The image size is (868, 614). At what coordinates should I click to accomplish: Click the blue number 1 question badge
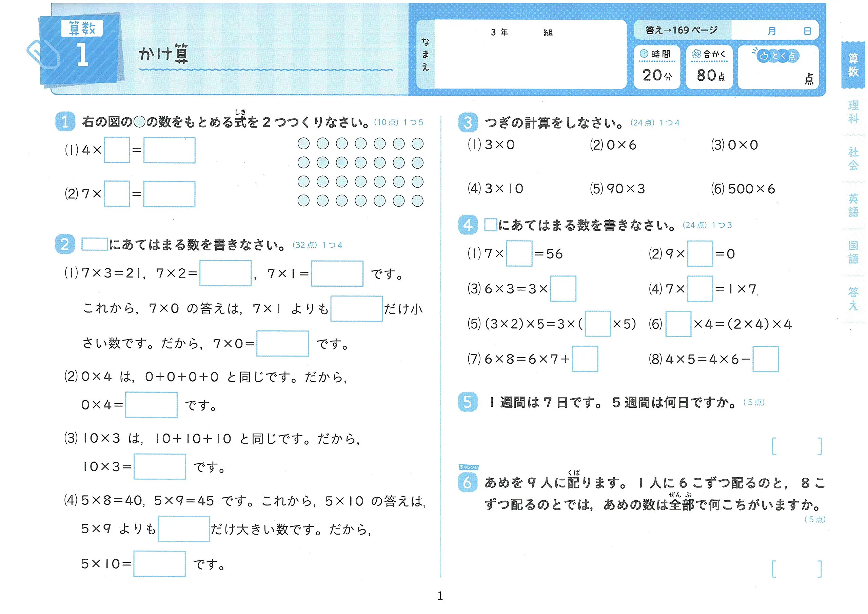point(65,122)
